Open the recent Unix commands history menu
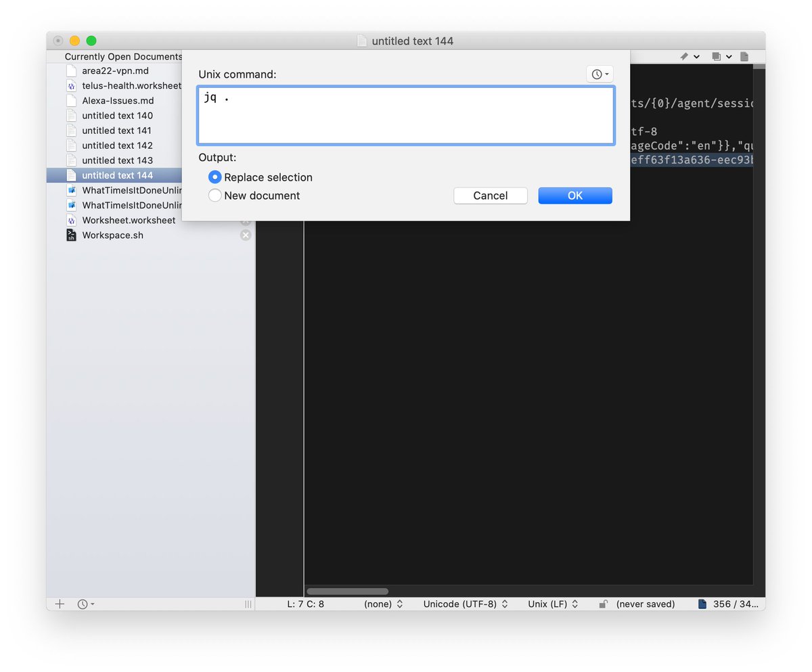This screenshot has width=812, height=672. click(600, 74)
